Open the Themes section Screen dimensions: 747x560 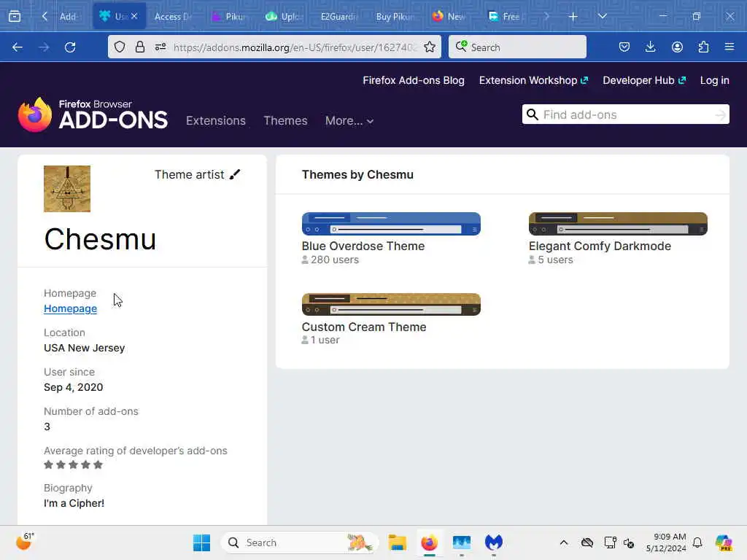[x=285, y=120]
